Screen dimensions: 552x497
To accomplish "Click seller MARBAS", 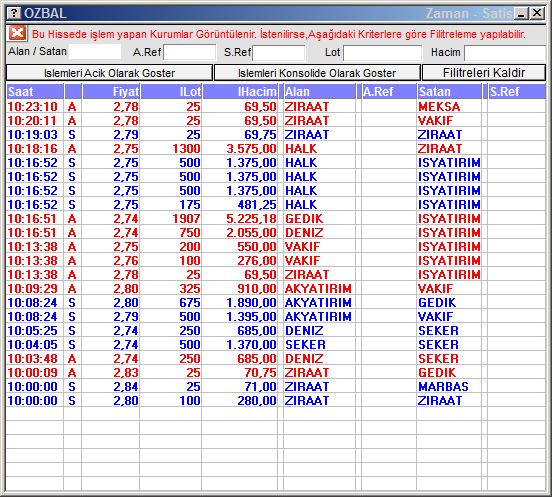I will click(443, 387).
